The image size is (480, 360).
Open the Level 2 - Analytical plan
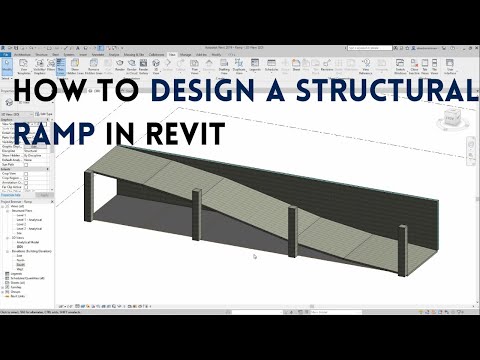(29, 229)
